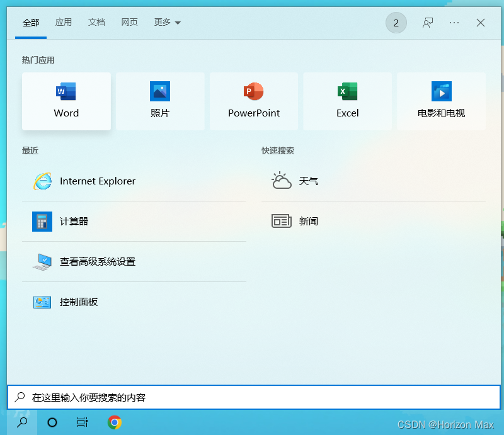Switch to the 应用 tab

(x=64, y=22)
